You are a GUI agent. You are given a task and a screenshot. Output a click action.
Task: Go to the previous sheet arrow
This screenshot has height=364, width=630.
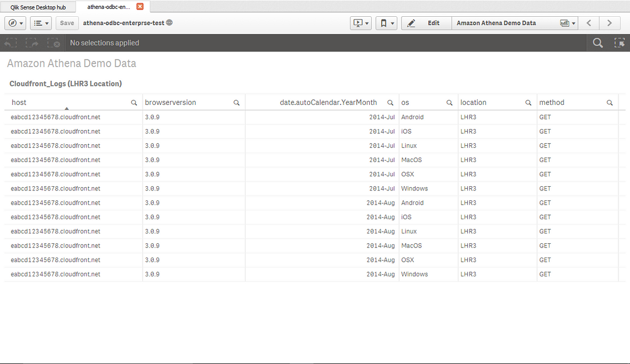(x=589, y=23)
